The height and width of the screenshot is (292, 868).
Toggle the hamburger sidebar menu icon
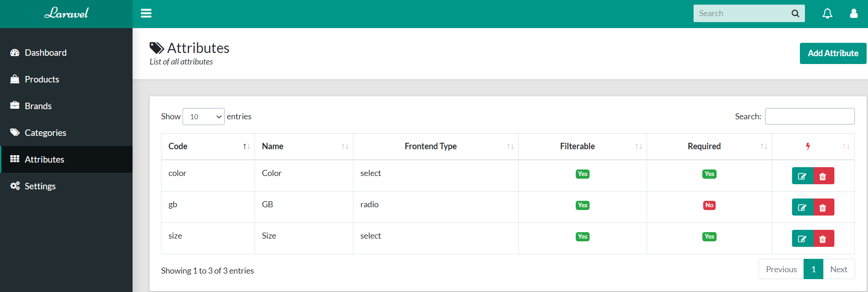click(x=146, y=13)
